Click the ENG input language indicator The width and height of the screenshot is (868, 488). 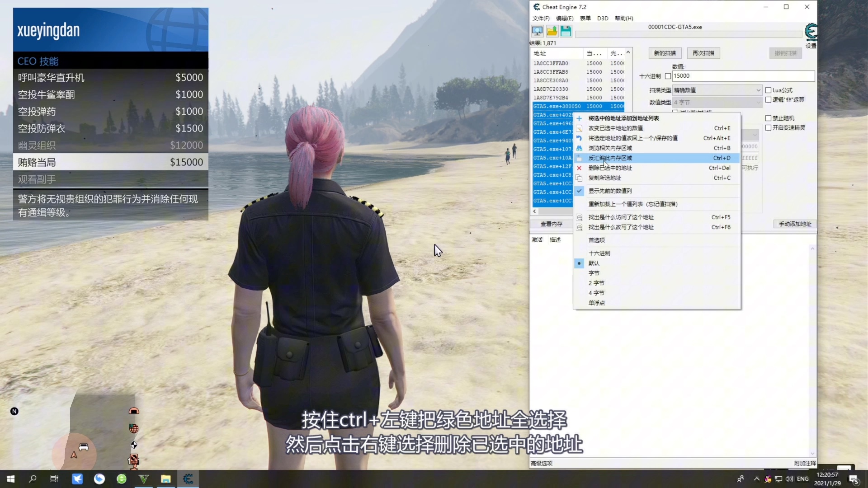click(x=803, y=479)
